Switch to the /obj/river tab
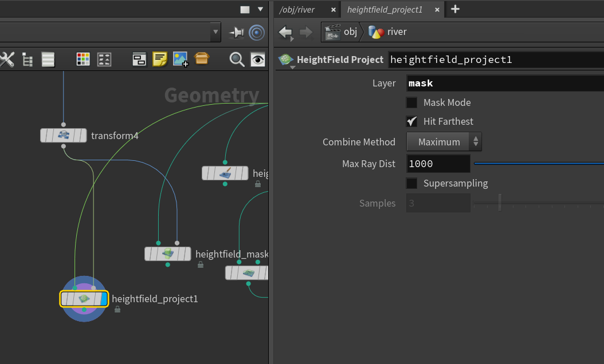Viewport: 604px width, 364px height. (297, 10)
